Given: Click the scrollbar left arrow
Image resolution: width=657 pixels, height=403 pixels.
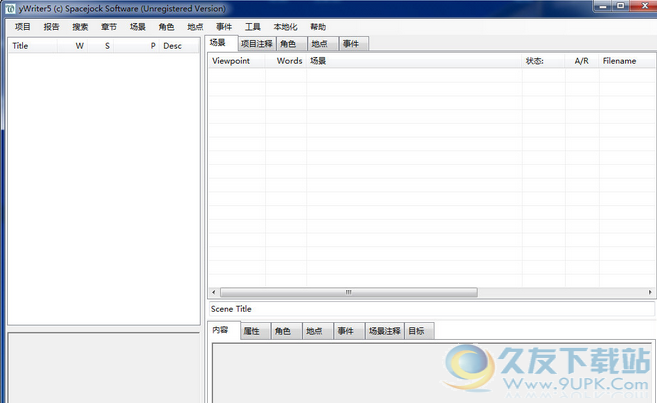Looking at the screenshot, I should [214, 292].
